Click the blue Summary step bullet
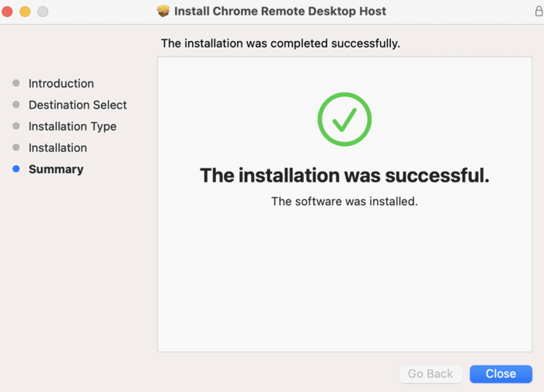544x392 pixels. (x=16, y=168)
